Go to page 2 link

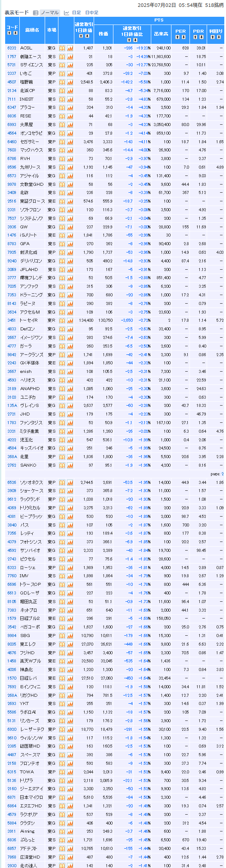(223, 474)
